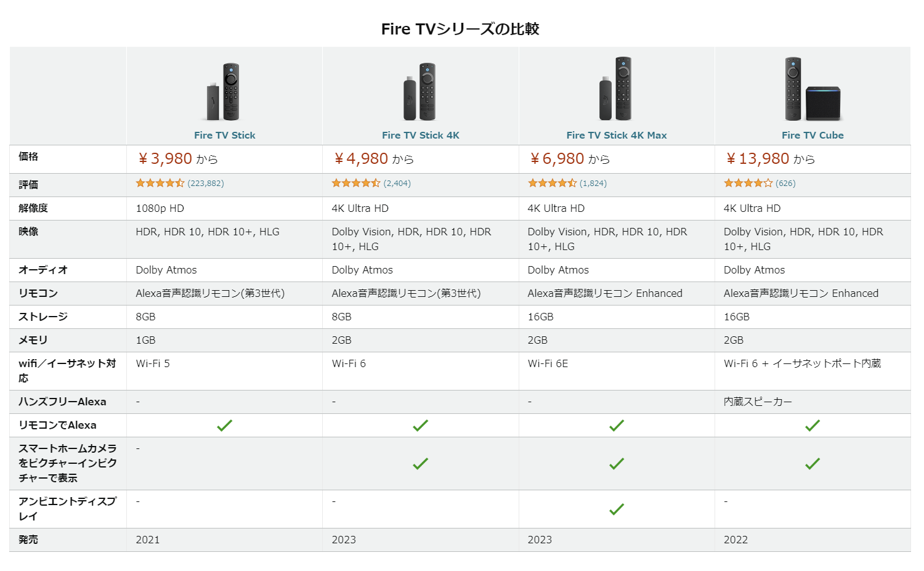
Task: Open the Fire TV Stick product image
Action: click(x=224, y=91)
